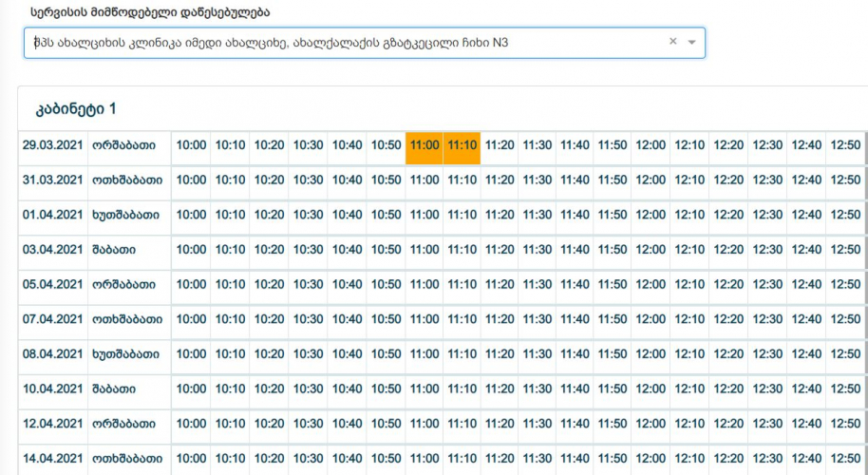Pick the 10:30 slot on 01.04.2021
The image size is (868, 475).
click(x=308, y=215)
